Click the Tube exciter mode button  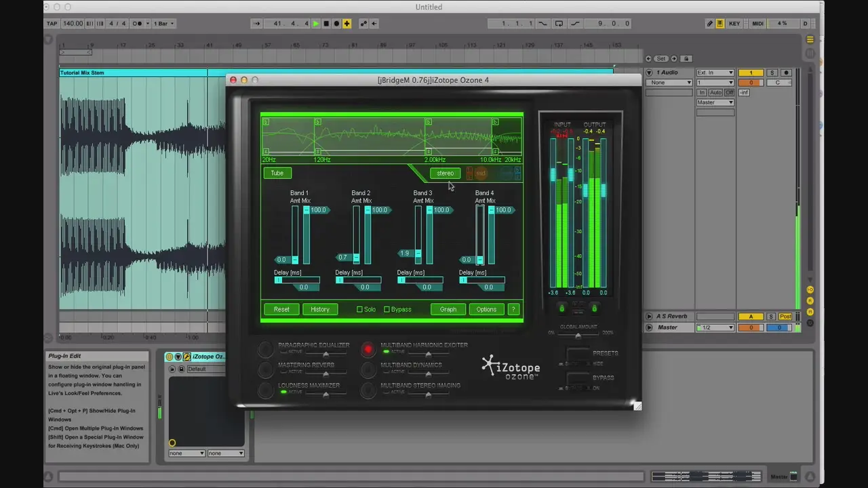coord(277,174)
